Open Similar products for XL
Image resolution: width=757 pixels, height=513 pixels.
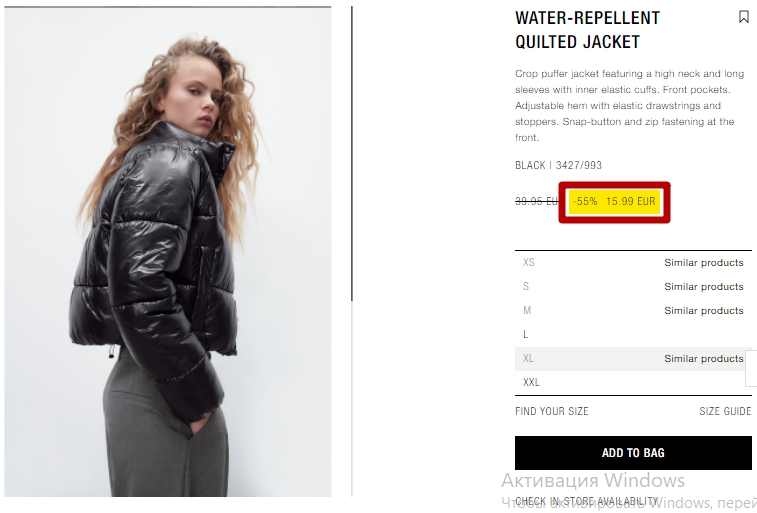point(703,359)
